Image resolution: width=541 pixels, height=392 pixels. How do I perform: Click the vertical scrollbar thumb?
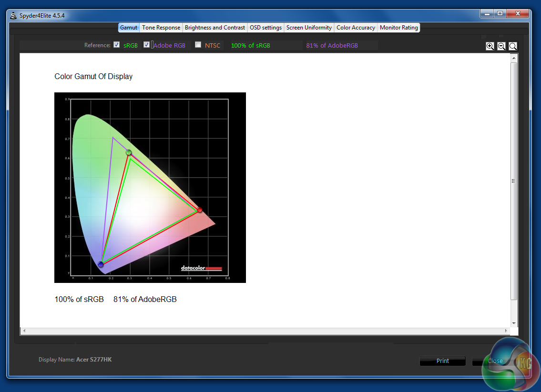514,181
